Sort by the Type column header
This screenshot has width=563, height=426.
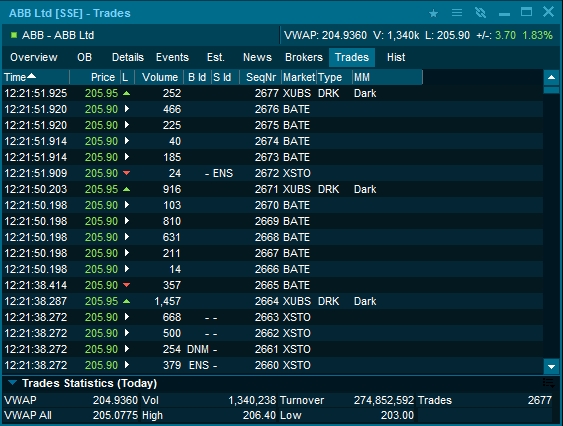[334, 77]
